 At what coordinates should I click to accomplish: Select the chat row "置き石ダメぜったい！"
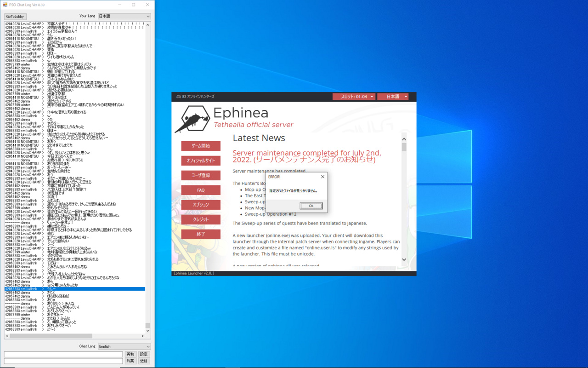(x=75, y=39)
